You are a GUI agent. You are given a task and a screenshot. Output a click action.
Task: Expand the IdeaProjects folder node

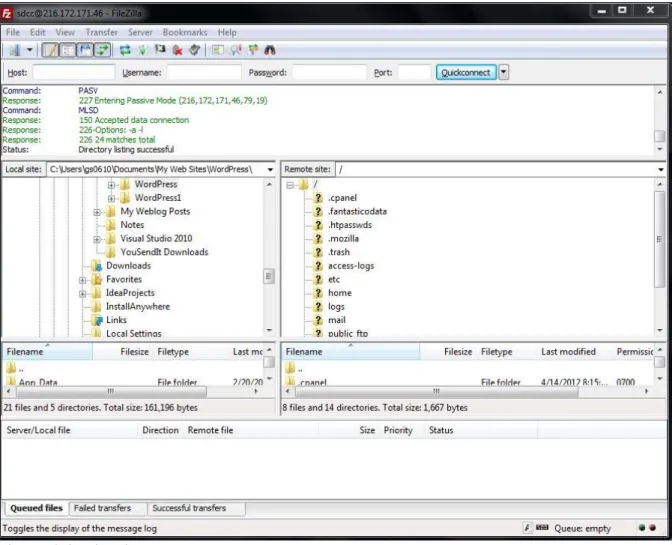point(83,293)
